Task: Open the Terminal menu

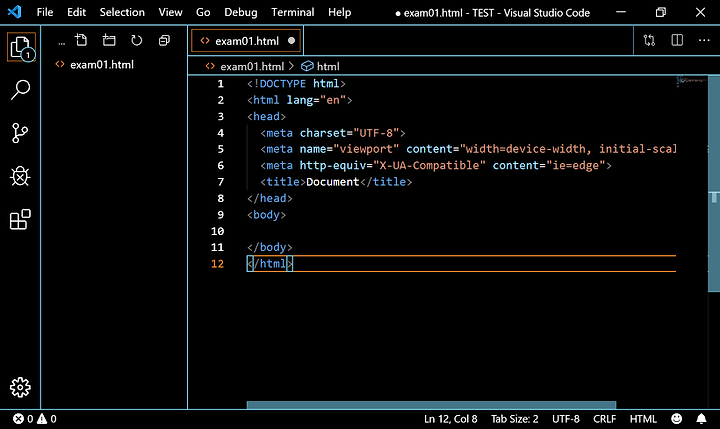Action: pos(292,12)
